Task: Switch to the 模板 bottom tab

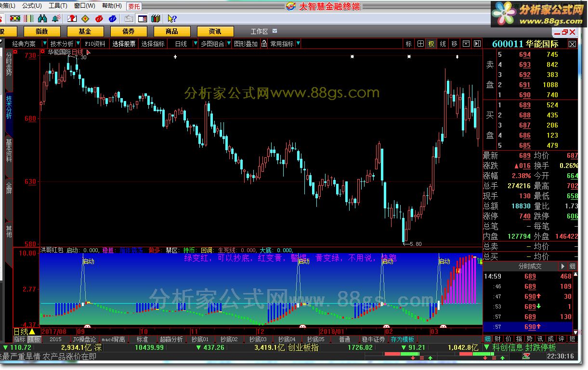Action: (34, 339)
